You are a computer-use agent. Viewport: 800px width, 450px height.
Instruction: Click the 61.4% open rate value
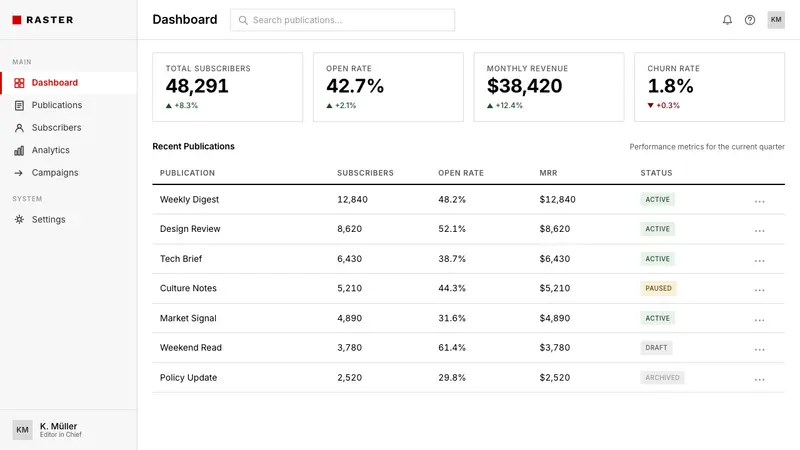[452, 348]
